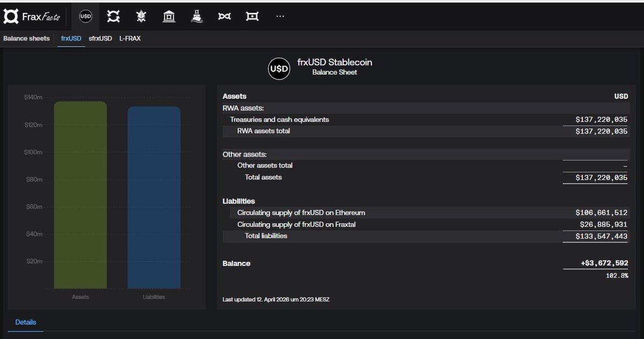Click the blue Liabilities bar in chart
Screen dimensions: 644x339
[x=154, y=197]
